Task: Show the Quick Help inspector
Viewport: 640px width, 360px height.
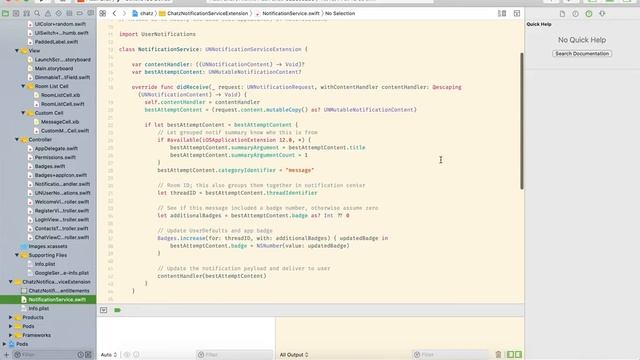Action: click(x=589, y=14)
